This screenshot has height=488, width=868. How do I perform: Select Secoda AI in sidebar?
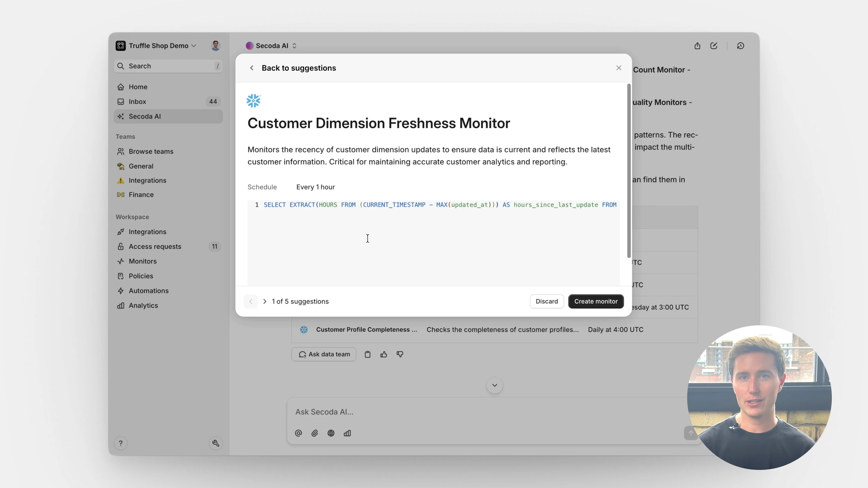point(168,116)
